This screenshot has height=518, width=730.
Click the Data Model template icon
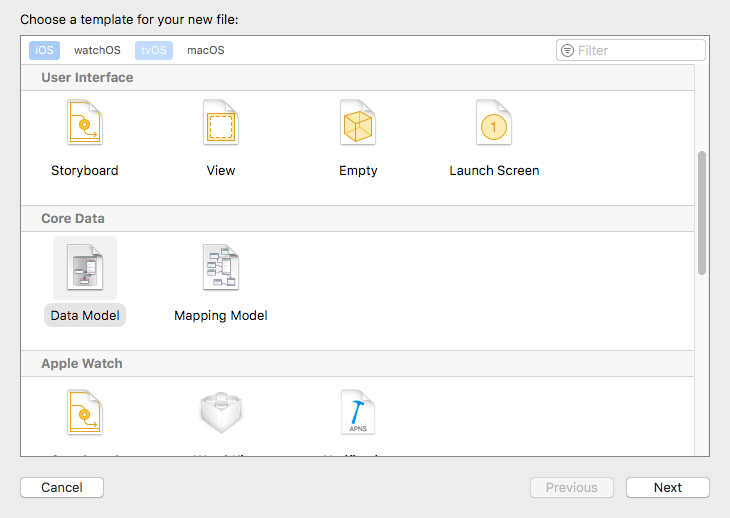click(x=85, y=268)
